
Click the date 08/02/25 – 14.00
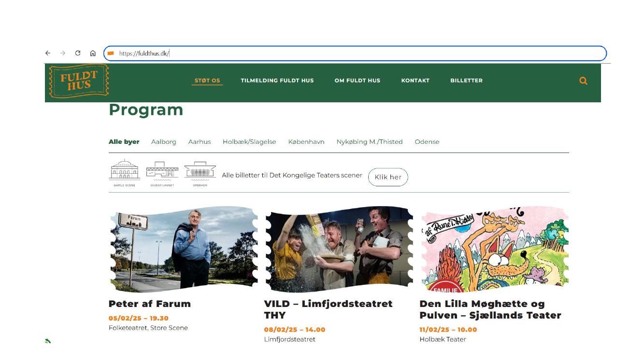[295, 330]
